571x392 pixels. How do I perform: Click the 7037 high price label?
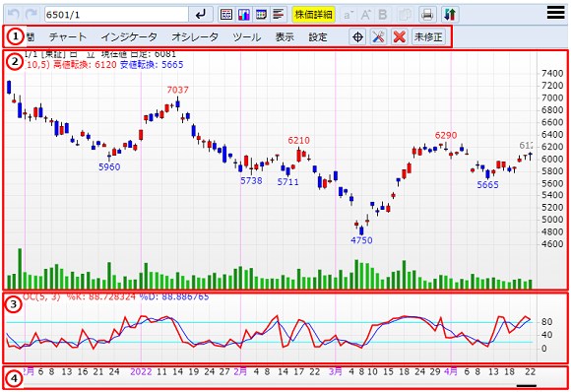click(178, 90)
